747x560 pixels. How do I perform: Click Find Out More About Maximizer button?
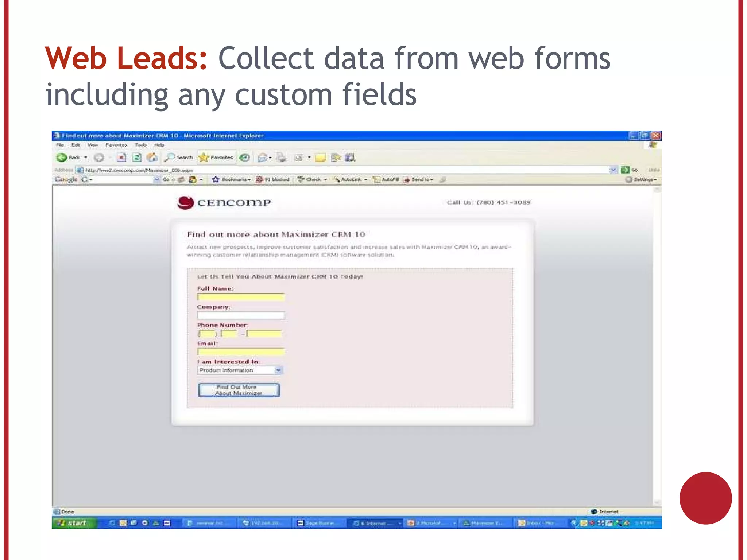pos(239,390)
